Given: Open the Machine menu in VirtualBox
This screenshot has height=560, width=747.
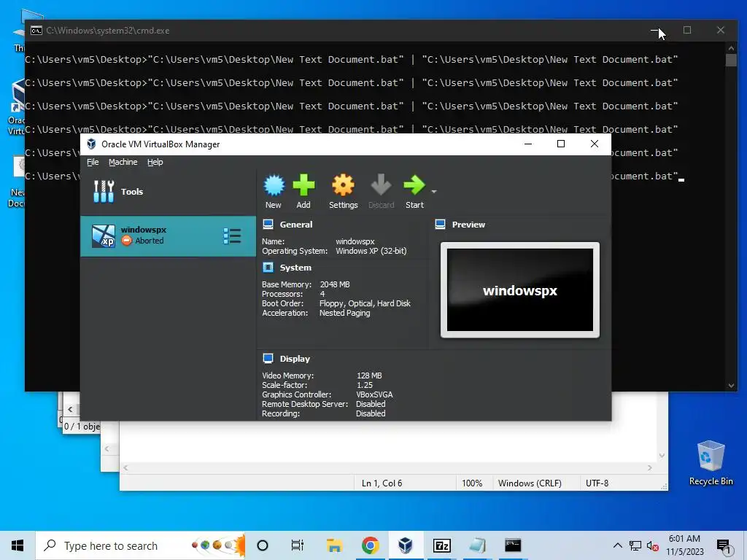Looking at the screenshot, I should [x=123, y=162].
